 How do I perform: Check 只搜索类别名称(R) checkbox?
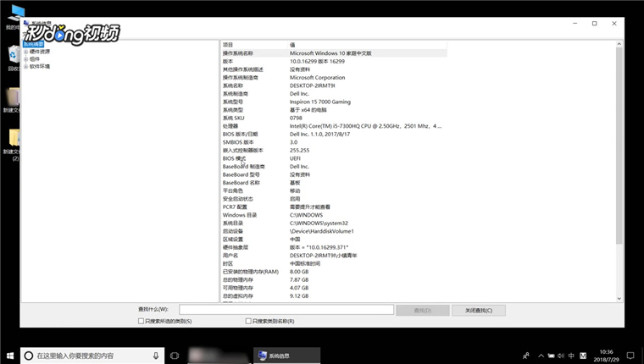pyautogui.click(x=248, y=322)
